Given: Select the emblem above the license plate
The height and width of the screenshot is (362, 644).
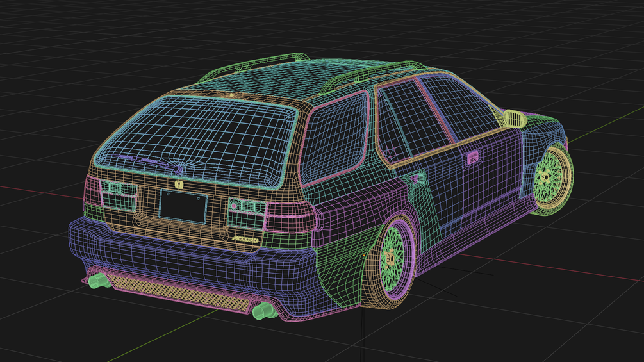Looking at the screenshot, I should tap(179, 185).
